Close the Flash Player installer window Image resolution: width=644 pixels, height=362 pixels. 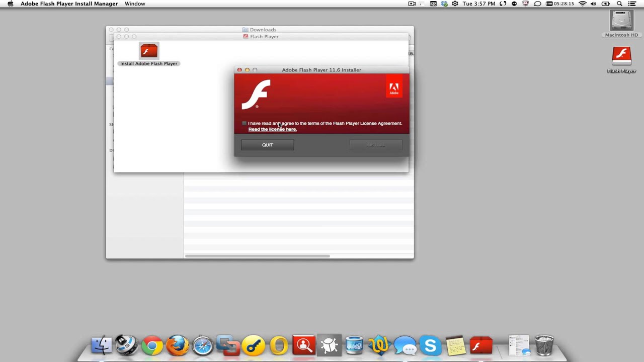tap(239, 70)
